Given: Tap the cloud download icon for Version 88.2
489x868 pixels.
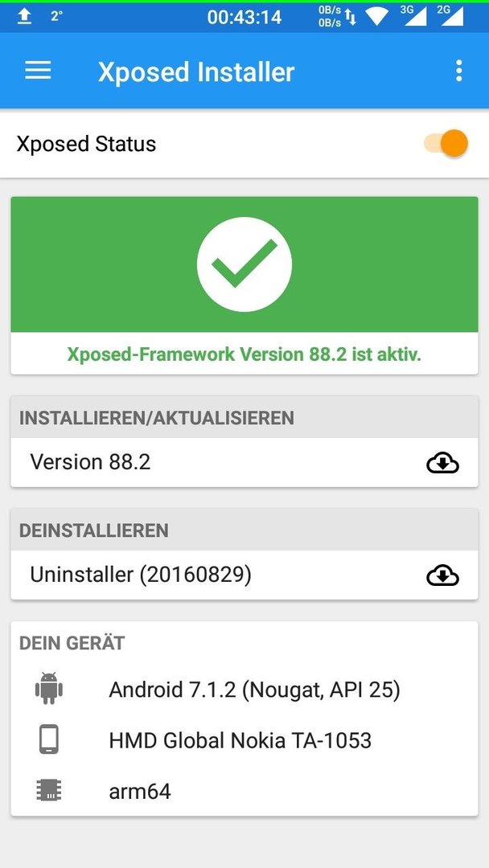Looking at the screenshot, I should (442, 463).
